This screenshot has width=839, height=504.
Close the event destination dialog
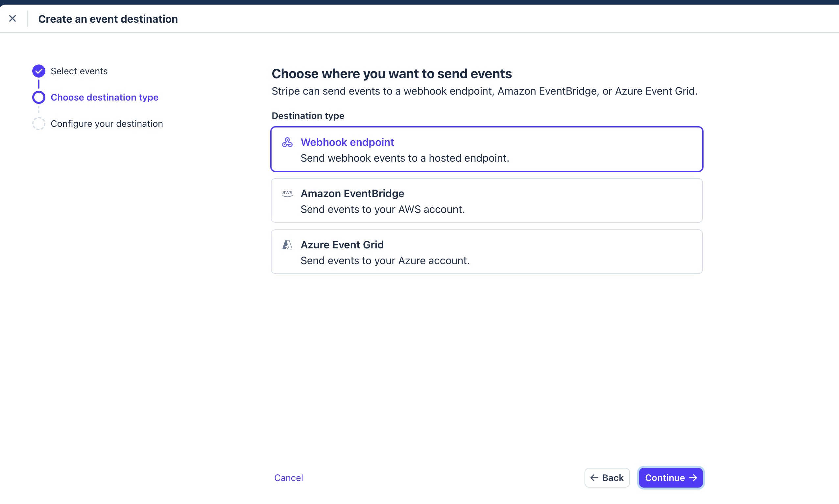point(12,19)
